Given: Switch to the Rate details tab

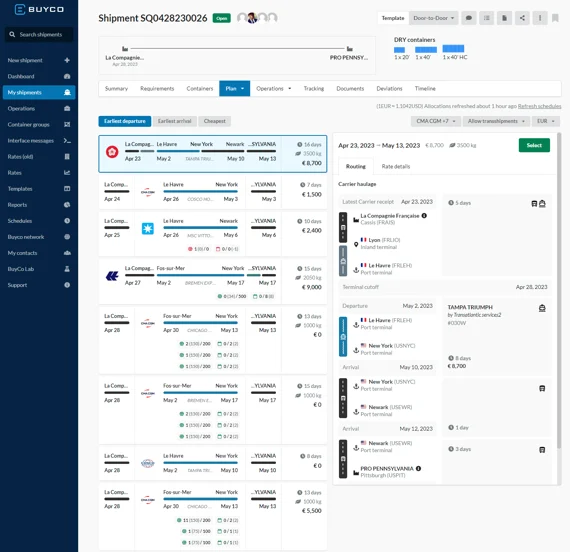Looking at the screenshot, I should [x=396, y=167].
